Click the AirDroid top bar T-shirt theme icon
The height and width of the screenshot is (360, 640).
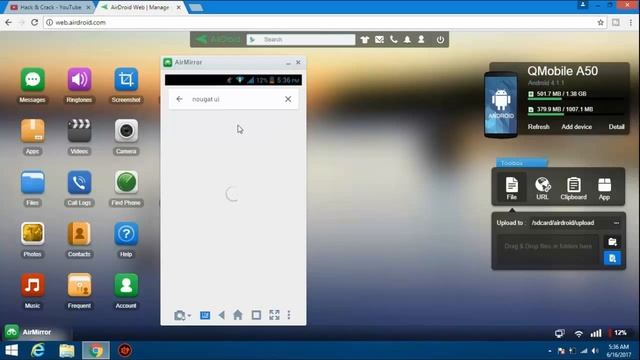pos(364,40)
